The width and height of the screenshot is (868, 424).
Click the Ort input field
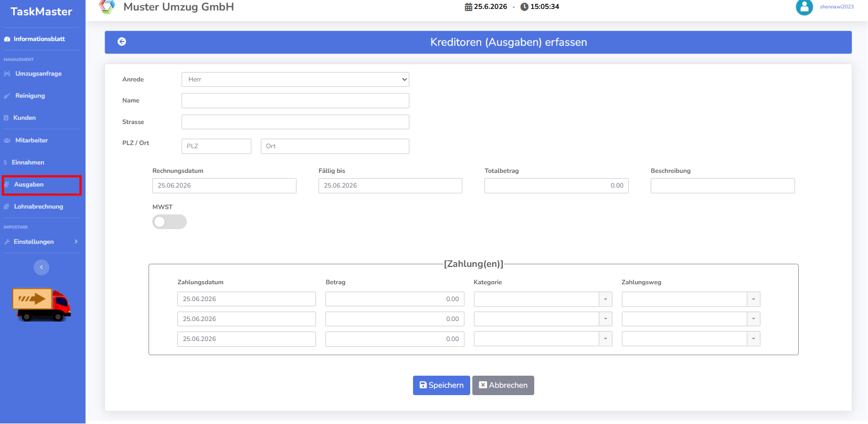pos(335,146)
